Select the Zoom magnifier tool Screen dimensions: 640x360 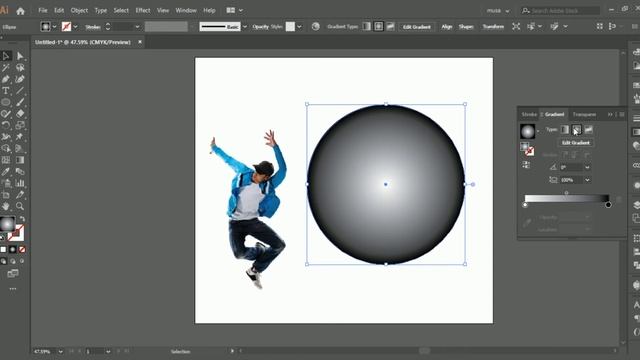(20, 206)
